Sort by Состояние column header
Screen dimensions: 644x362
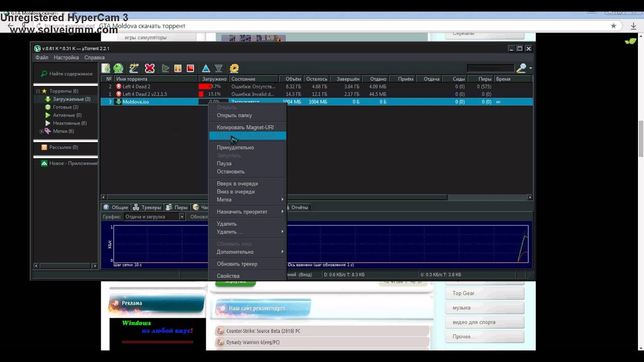click(x=254, y=79)
